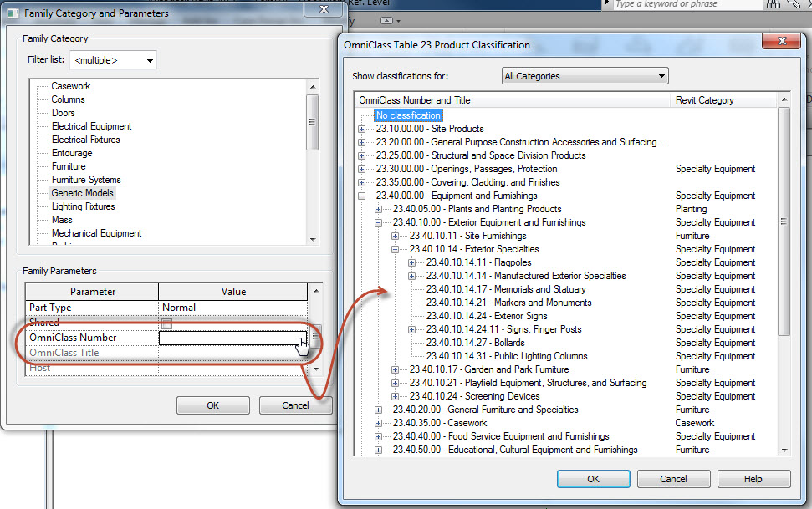Click the Help button
The height and width of the screenshot is (509, 812).
pos(753,478)
